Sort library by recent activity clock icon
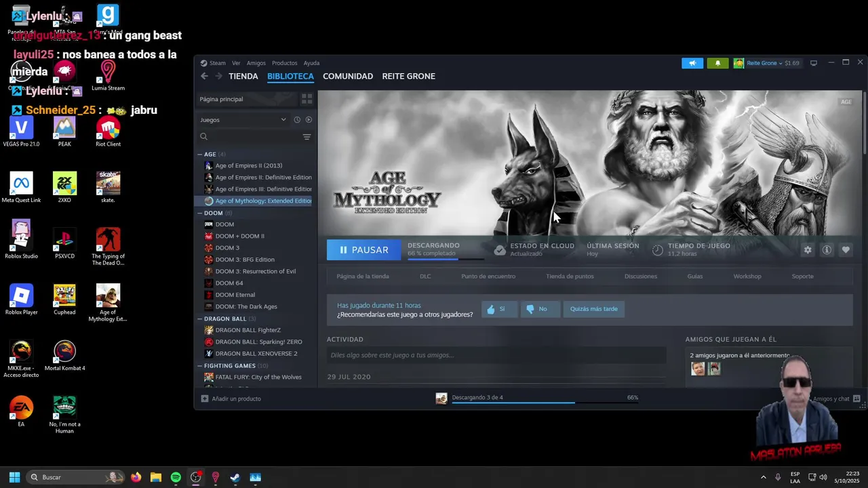 pos(297,120)
